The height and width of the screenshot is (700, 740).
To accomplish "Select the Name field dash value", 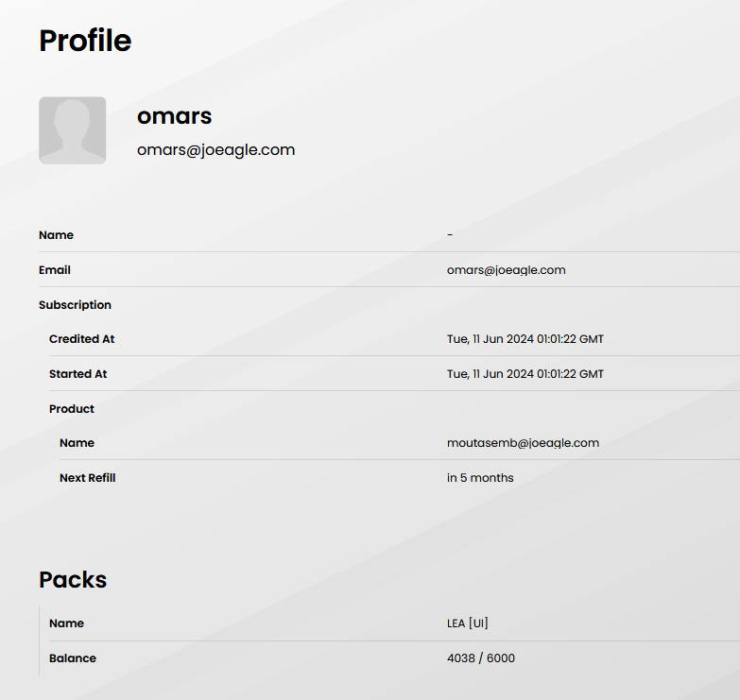I will click(x=450, y=235).
